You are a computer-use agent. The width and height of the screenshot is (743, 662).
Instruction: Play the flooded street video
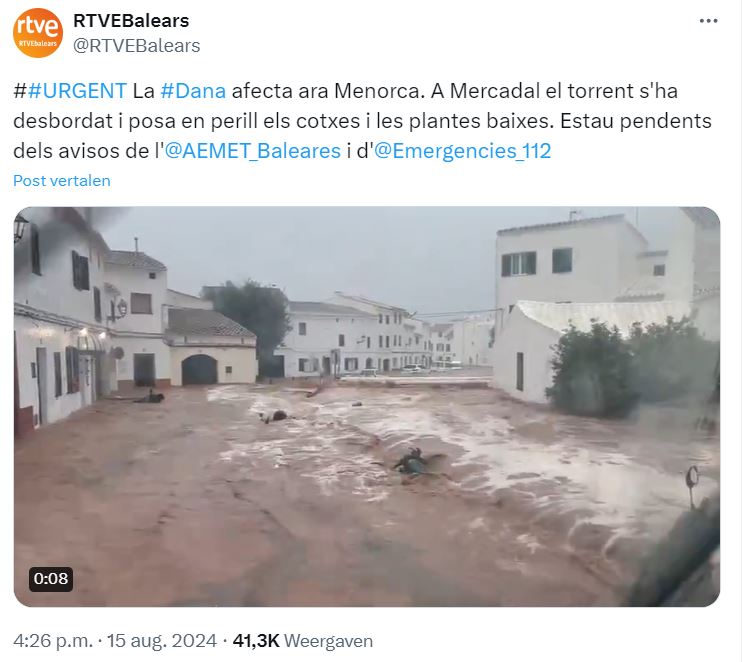click(x=367, y=407)
